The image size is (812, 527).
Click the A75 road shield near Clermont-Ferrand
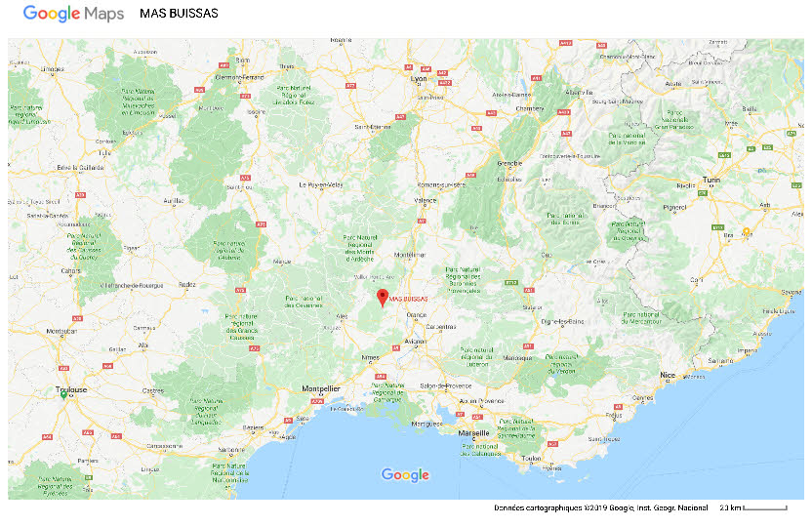(245, 98)
